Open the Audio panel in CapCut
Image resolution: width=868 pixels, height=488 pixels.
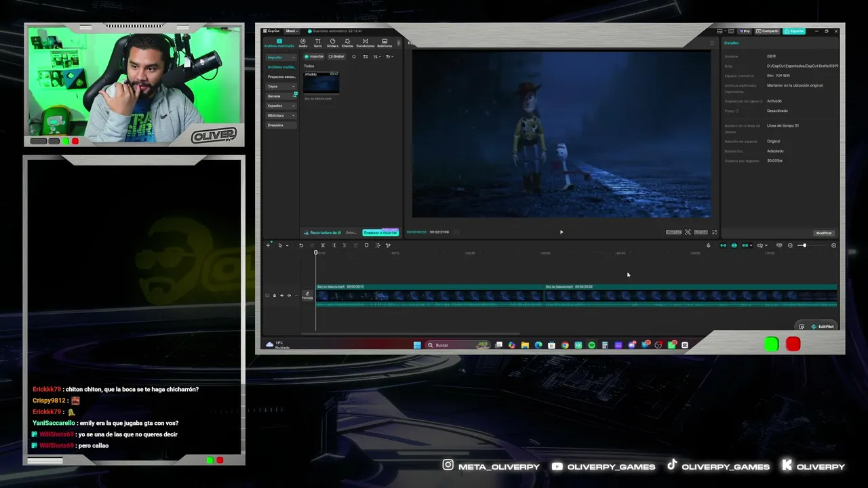coord(303,43)
